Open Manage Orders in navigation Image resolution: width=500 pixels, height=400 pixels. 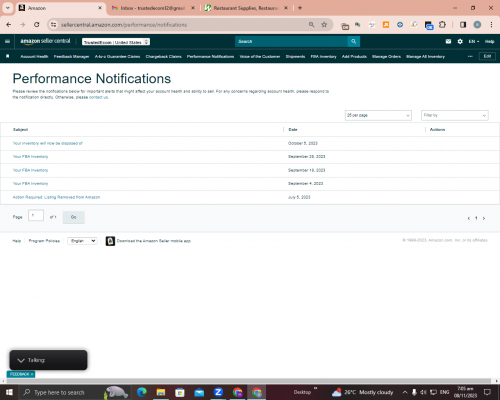[386, 57]
